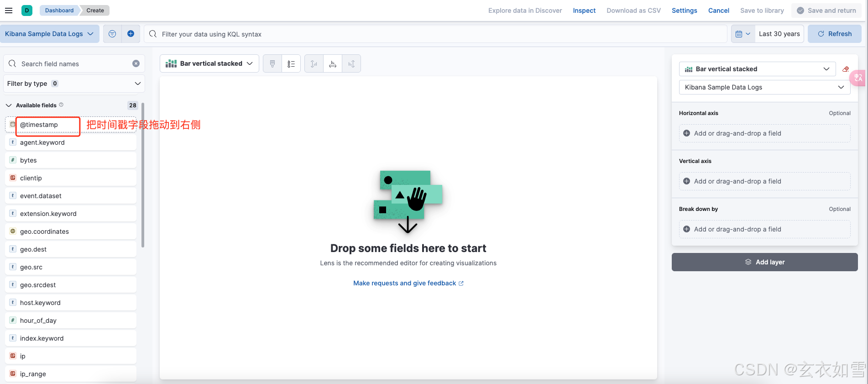
Task: Open layer chart type Bar vertical stacked dropdown
Action: tap(758, 69)
